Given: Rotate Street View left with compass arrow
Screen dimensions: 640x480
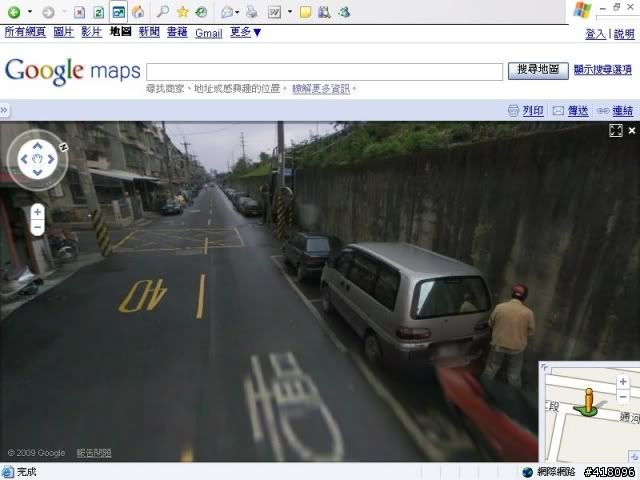Looking at the screenshot, I should pos(24,159).
